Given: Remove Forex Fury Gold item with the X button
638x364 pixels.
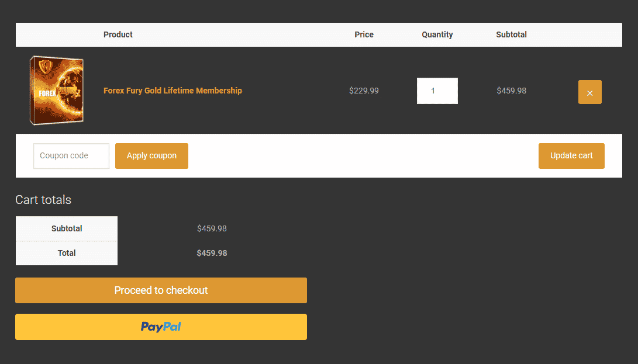Looking at the screenshot, I should click(589, 92).
